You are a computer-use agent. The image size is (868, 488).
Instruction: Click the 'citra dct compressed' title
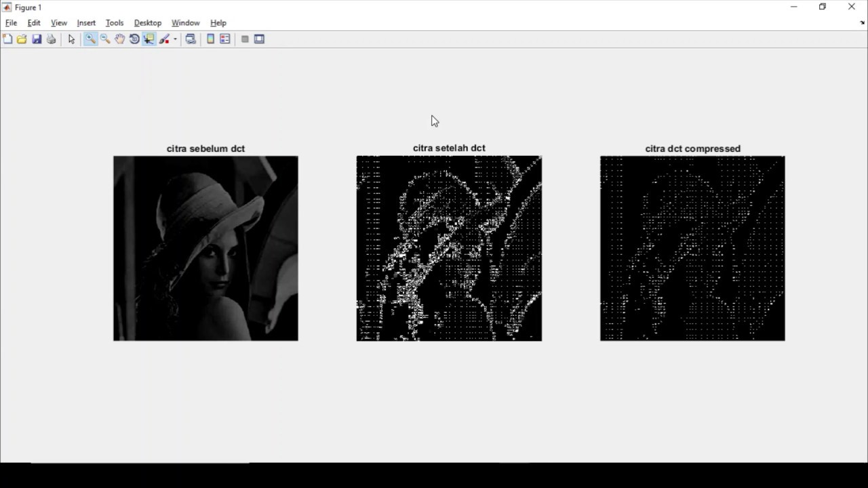click(x=692, y=148)
